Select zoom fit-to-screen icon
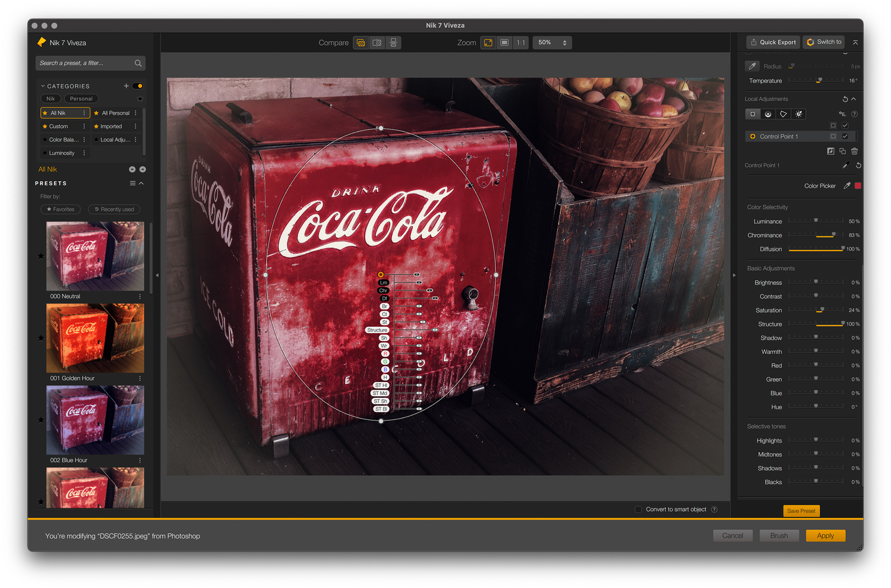Screen dimensions: 891x588 (488, 43)
